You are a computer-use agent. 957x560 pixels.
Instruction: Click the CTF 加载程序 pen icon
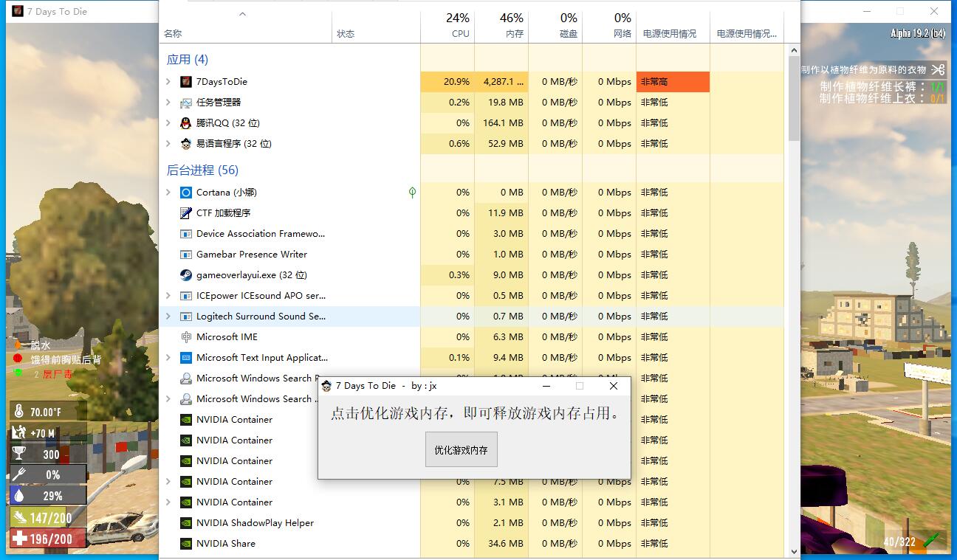coord(186,213)
